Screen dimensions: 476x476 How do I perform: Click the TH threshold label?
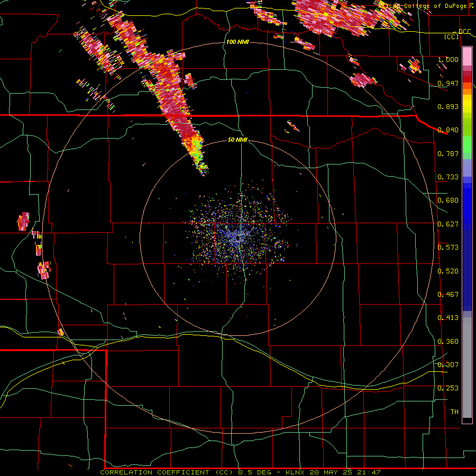(x=454, y=412)
